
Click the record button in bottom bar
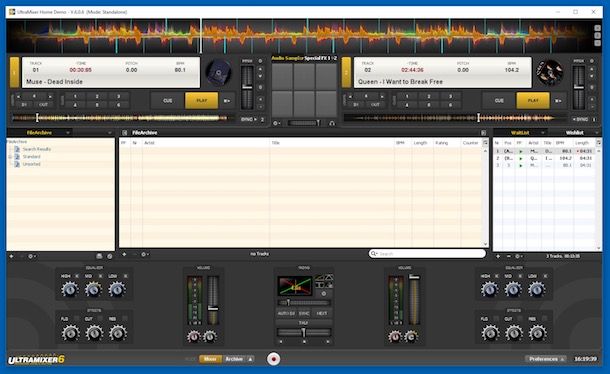pyautogui.click(x=273, y=359)
